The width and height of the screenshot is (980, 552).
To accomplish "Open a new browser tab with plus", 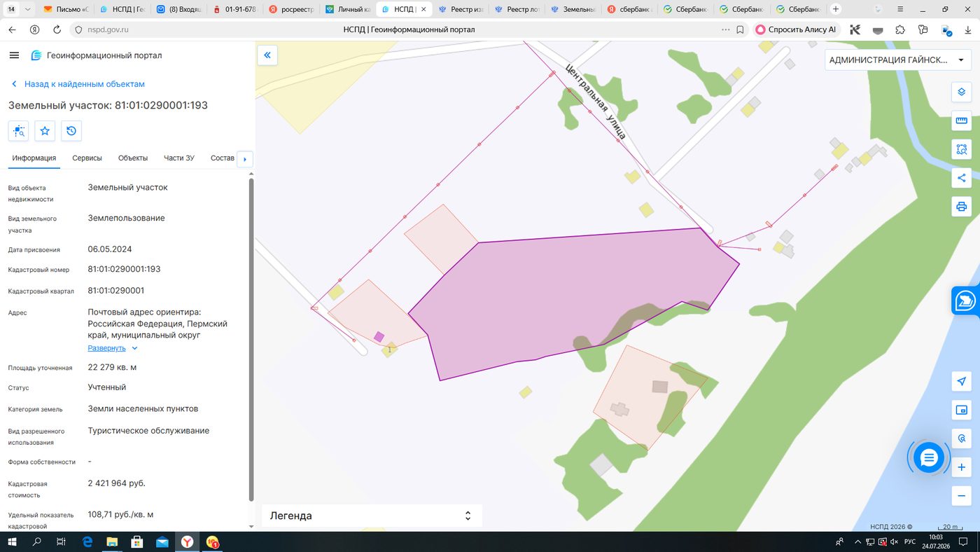I will click(x=835, y=10).
